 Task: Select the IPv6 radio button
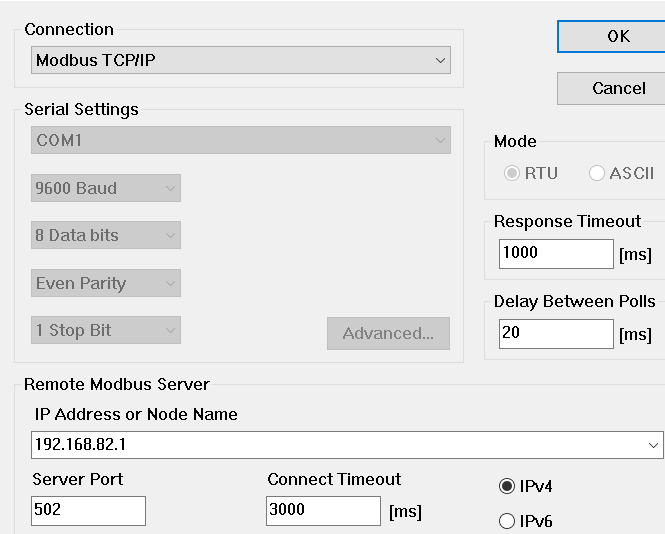pyautogui.click(x=506, y=521)
